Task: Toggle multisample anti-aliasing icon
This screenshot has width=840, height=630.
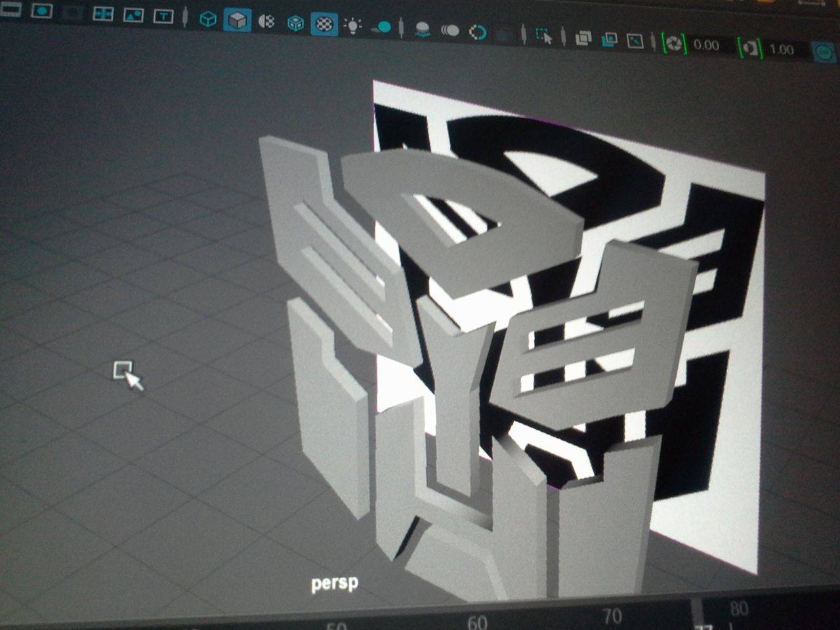Action: [x=478, y=32]
